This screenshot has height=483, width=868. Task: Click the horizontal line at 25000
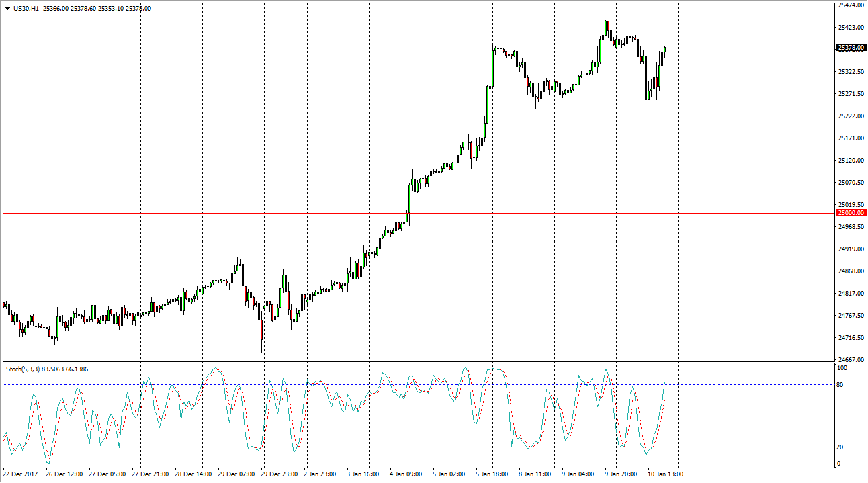417,213
